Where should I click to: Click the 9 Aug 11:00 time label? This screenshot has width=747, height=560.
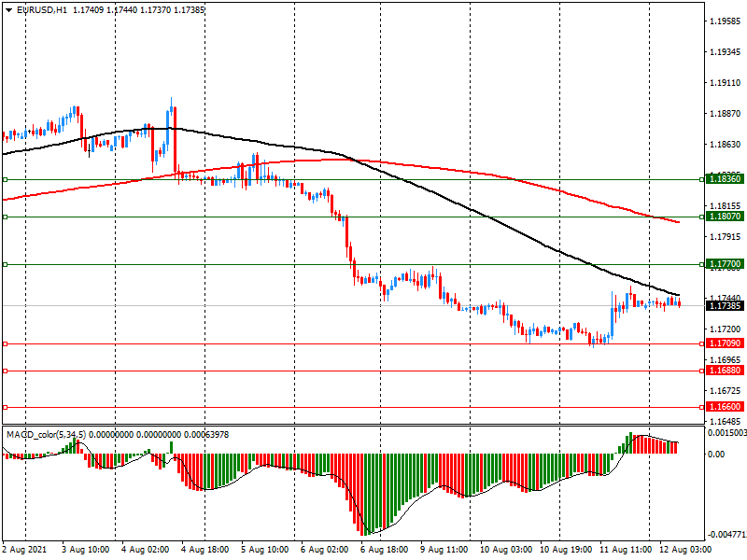coord(444,550)
